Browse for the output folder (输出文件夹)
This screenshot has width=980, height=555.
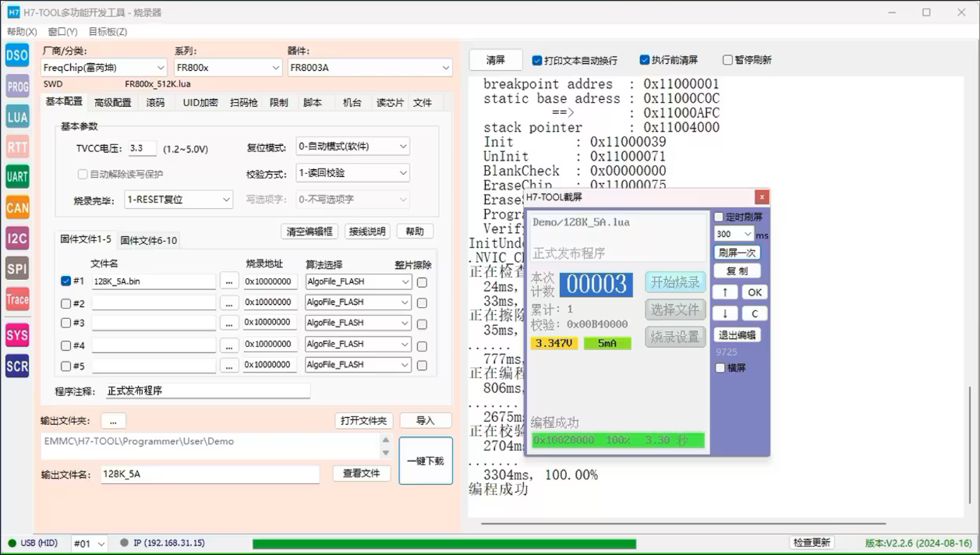[113, 421]
